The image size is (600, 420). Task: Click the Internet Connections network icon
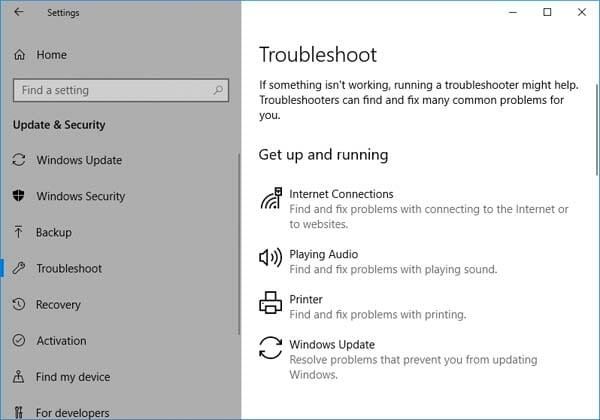pos(271,198)
